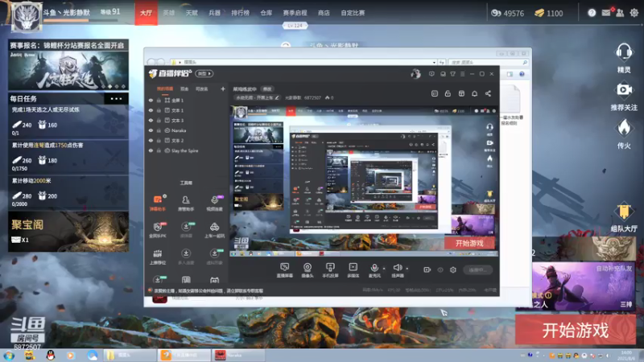Open the 类型 pill dropdown beside app logo
Image resolution: width=644 pixels, height=362 pixels.
(x=204, y=73)
